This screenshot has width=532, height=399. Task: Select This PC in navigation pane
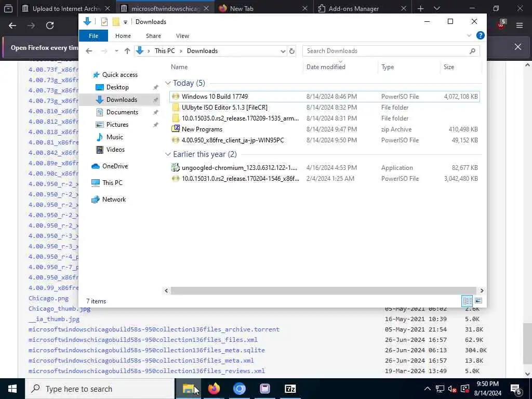tap(112, 183)
